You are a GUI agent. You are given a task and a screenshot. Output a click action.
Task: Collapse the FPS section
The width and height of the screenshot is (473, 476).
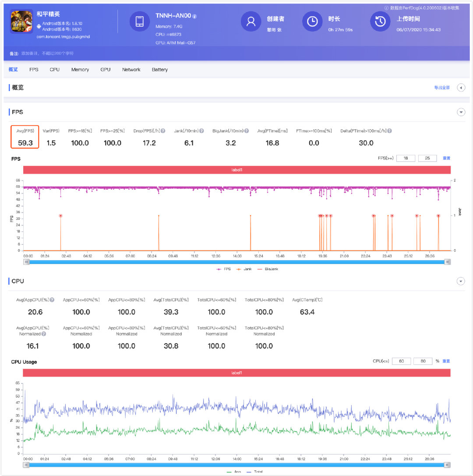pyautogui.click(x=461, y=112)
